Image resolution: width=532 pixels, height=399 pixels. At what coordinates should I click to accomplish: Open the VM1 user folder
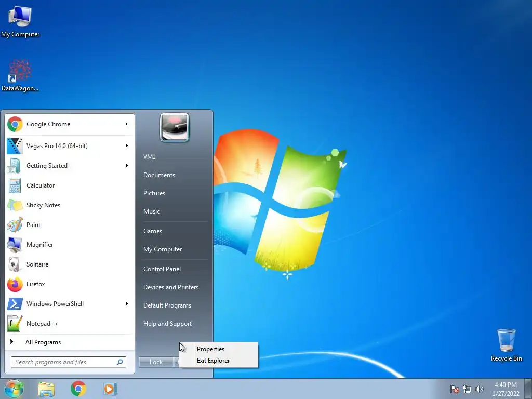(149, 157)
